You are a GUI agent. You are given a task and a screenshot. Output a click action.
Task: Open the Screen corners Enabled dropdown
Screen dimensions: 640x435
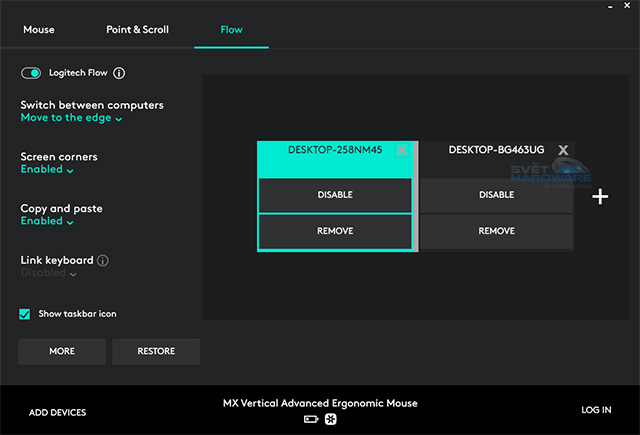coord(47,170)
